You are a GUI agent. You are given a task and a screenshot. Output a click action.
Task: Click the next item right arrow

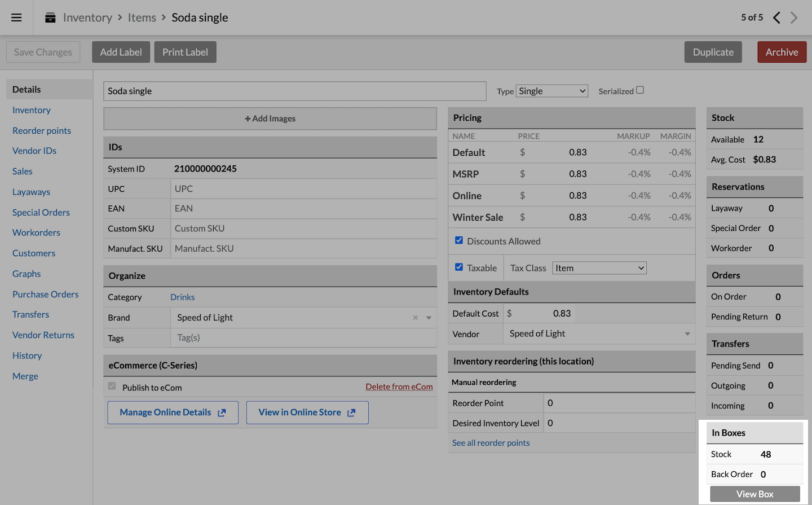pos(794,17)
